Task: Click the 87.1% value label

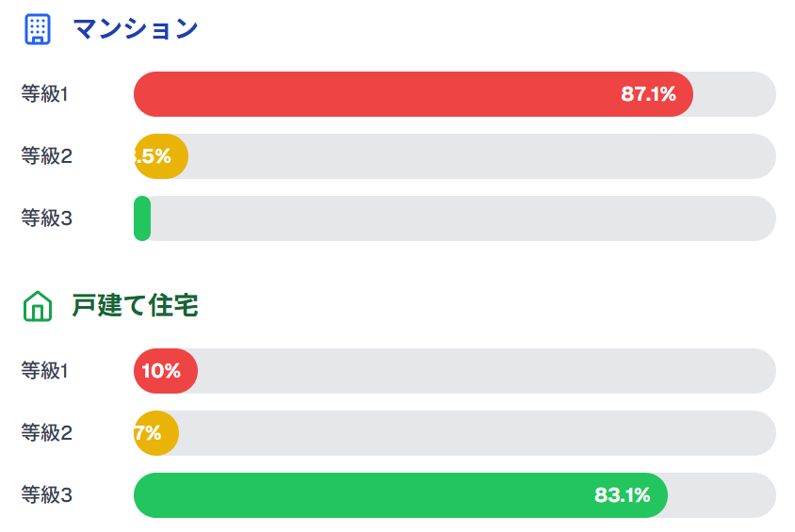Action: (648, 94)
